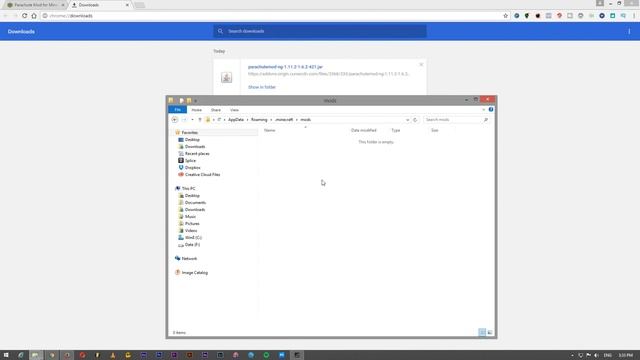Sort by Type column header
The image size is (640, 360).
pyautogui.click(x=396, y=130)
